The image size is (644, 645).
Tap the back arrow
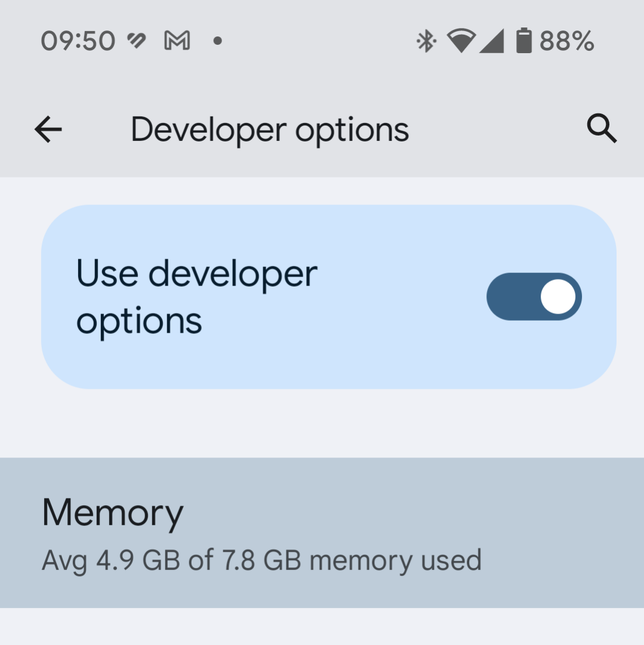tap(48, 129)
